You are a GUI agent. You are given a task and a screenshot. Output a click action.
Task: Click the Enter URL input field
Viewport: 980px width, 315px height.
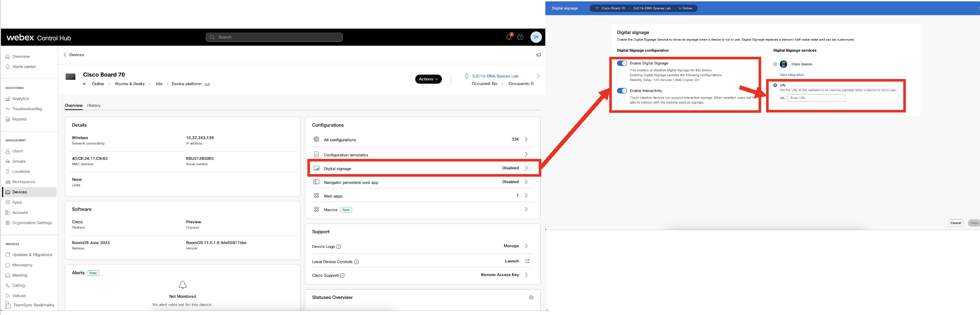pos(816,98)
